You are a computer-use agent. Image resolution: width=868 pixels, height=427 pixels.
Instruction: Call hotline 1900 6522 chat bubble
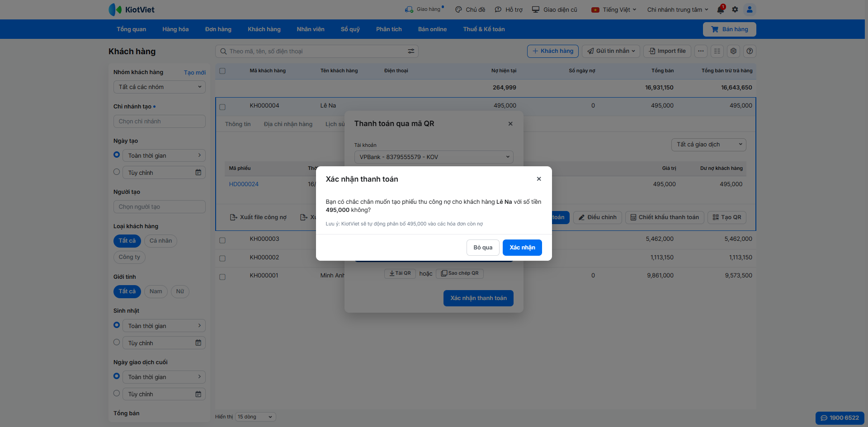(x=840, y=418)
